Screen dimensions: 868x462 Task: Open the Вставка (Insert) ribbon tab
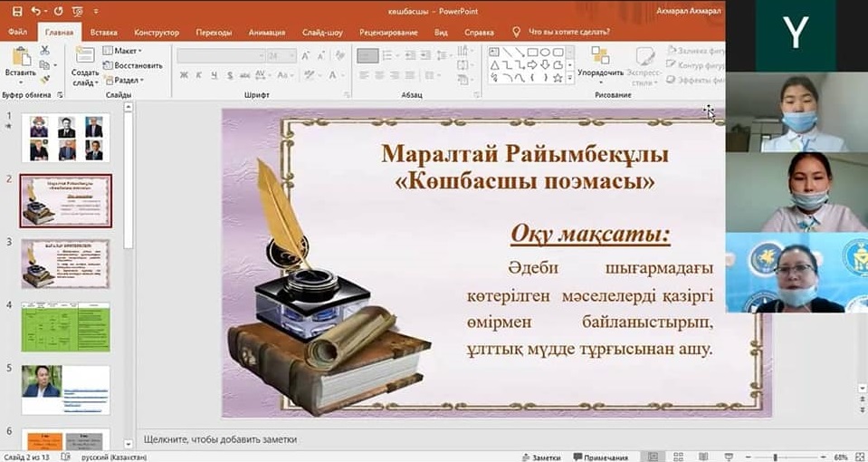tap(104, 32)
